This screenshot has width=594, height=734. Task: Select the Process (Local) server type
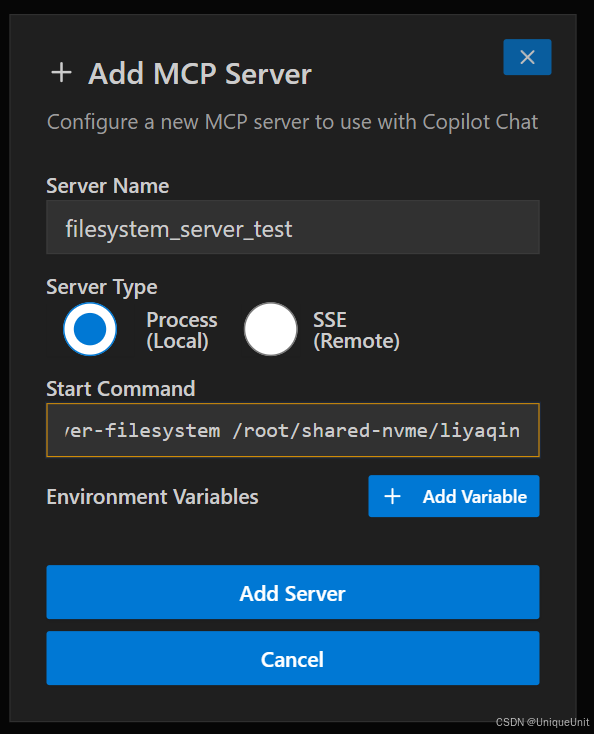coord(90,329)
